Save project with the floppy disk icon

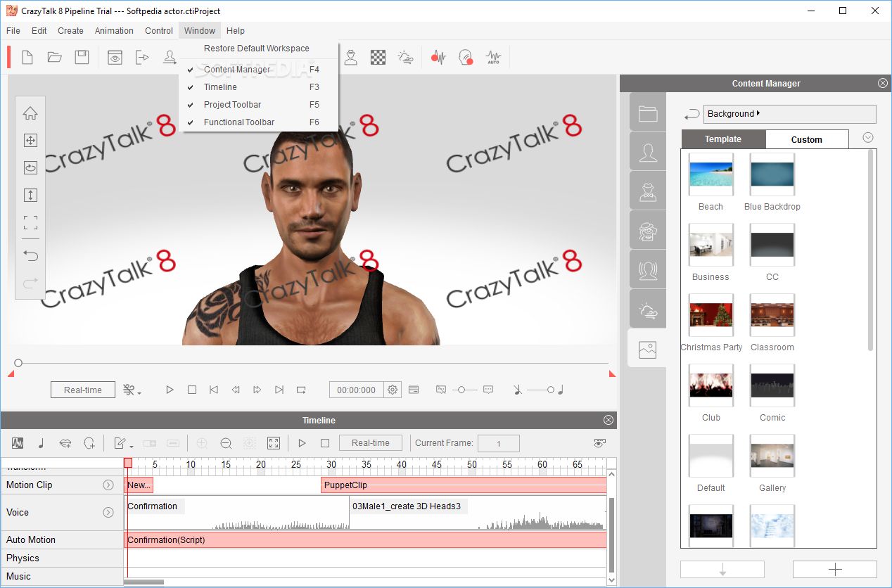82,58
